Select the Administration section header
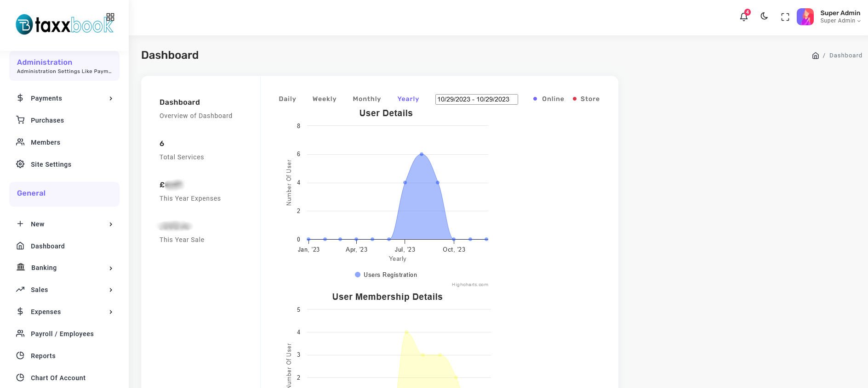Image resolution: width=868 pixels, height=388 pixels. (x=64, y=66)
